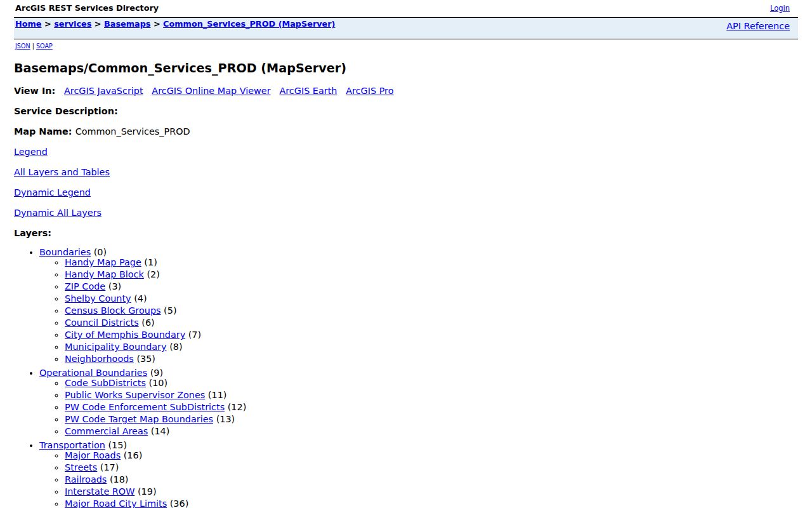
Task: Open the Shelby County layer
Action: pos(98,298)
